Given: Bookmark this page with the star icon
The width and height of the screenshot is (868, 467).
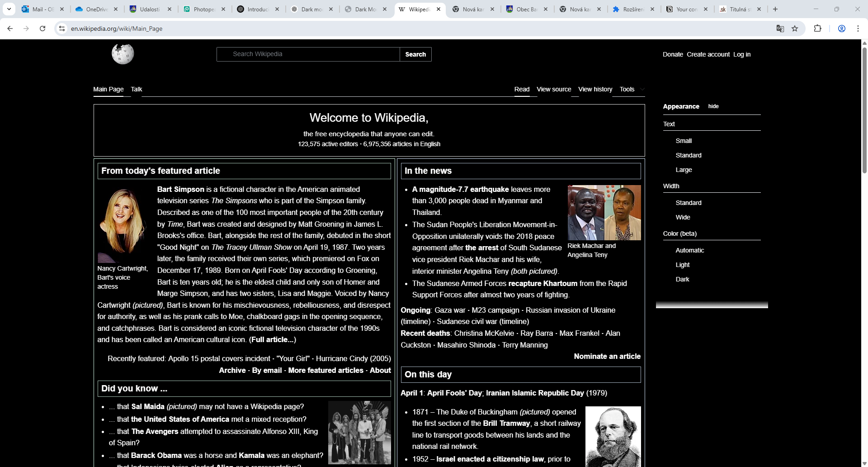Looking at the screenshot, I should click(795, 29).
